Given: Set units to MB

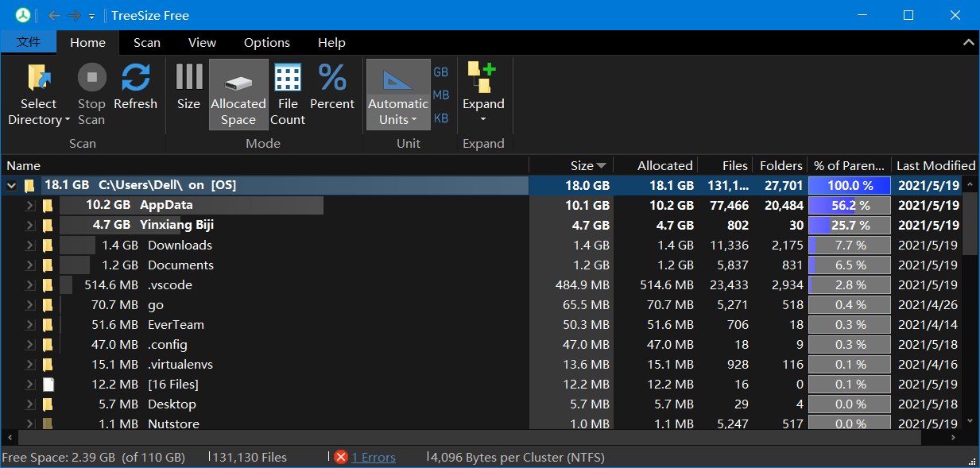Looking at the screenshot, I should click(x=441, y=95).
